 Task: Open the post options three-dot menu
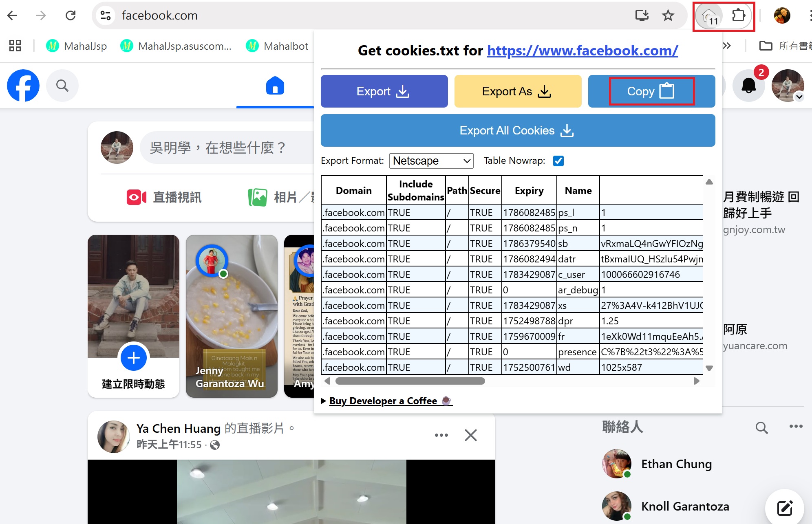click(x=441, y=435)
